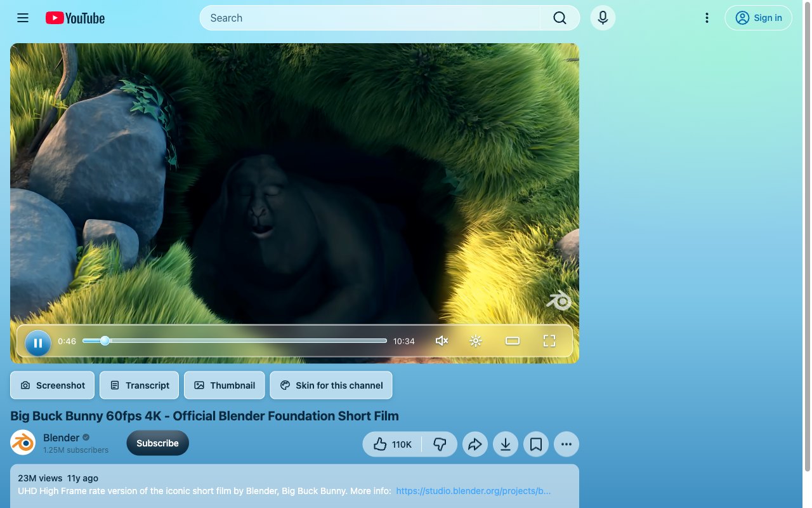The height and width of the screenshot is (508, 812).
Task: Unmute the video with speaker icon
Action: tap(442, 341)
